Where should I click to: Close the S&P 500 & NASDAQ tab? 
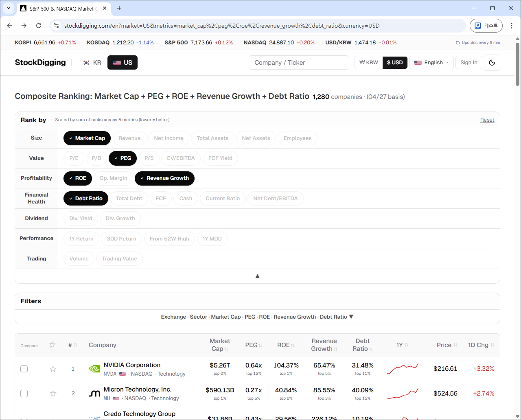click(105, 8)
